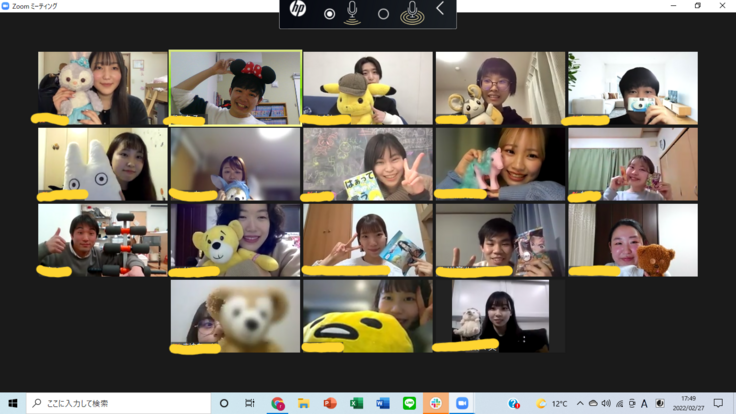Open the Windows Start menu
This screenshot has height=414, width=736.
(x=13, y=403)
